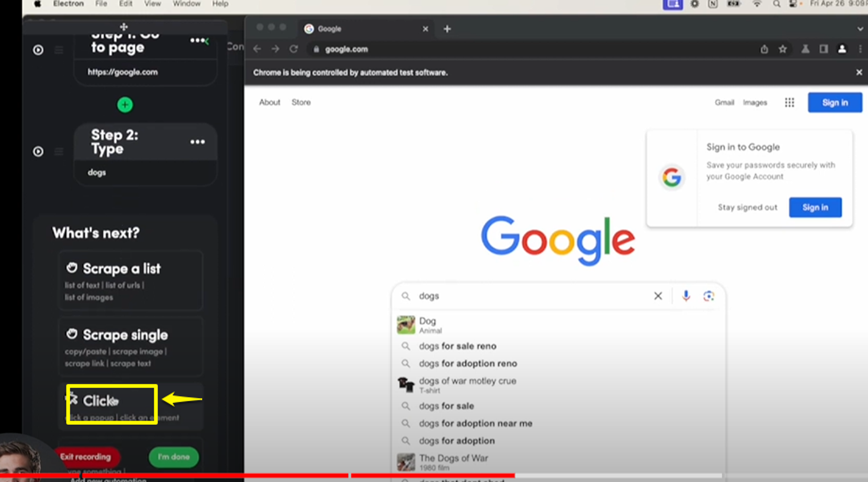Click the add step green plus button
Screen dimensions: 868x482
point(125,105)
